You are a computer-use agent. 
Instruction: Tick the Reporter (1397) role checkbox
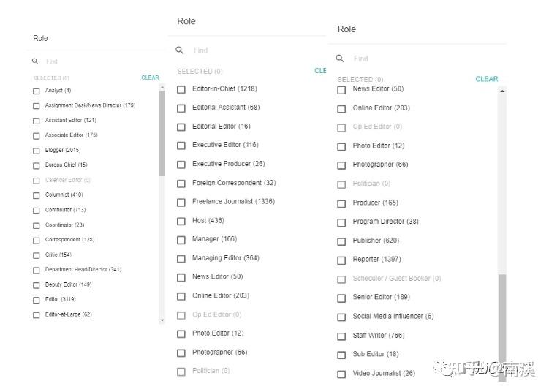coord(341,260)
